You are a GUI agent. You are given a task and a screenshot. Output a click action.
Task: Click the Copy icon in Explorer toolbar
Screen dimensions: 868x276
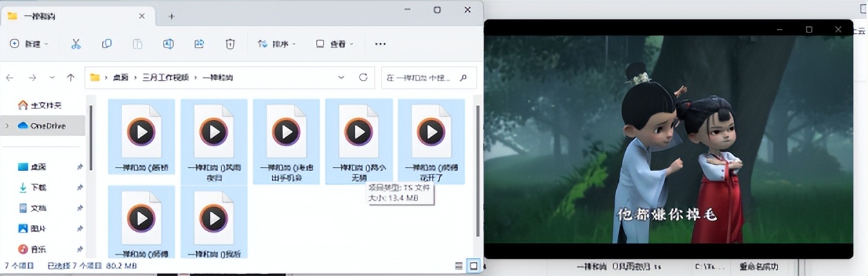(107, 43)
